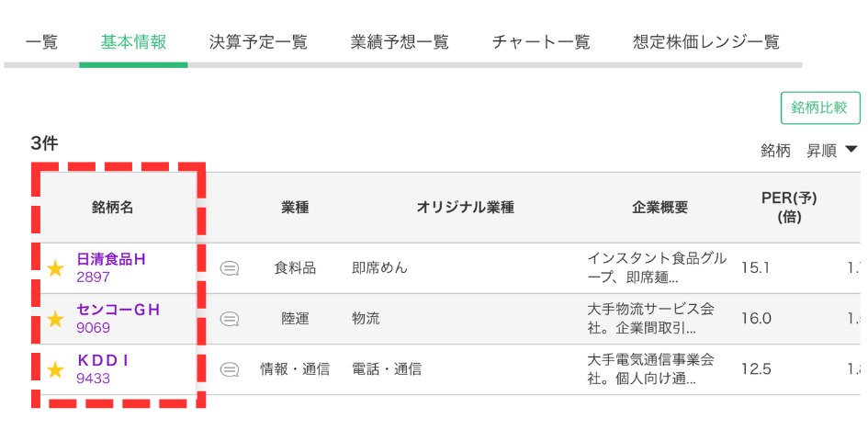Open the センコーGH stock link
This screenshot has height=430, width=868.
pyautogui.click(x=118, y=310)
